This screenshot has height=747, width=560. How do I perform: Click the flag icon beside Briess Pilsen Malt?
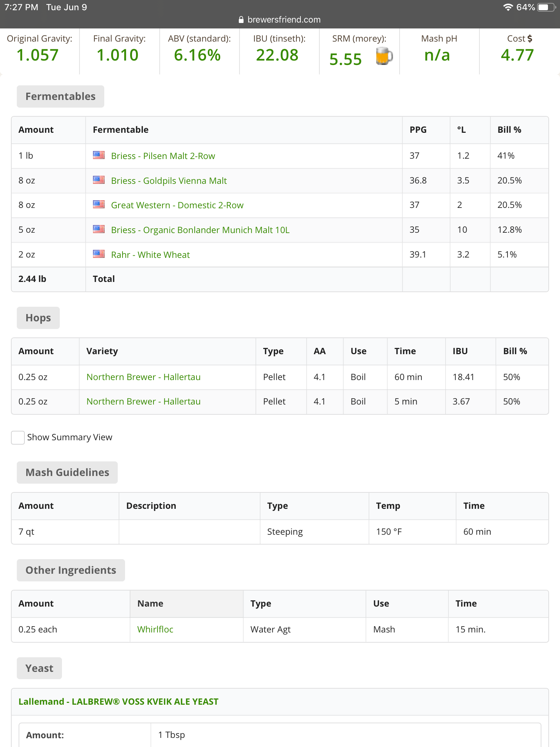click(x=99, y=155)
